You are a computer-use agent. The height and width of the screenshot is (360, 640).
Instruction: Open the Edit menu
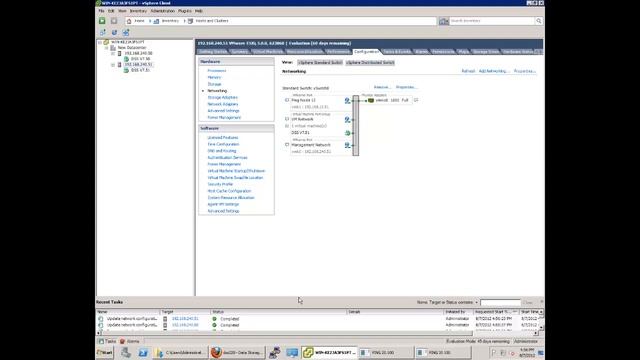(x=111, y=11)
